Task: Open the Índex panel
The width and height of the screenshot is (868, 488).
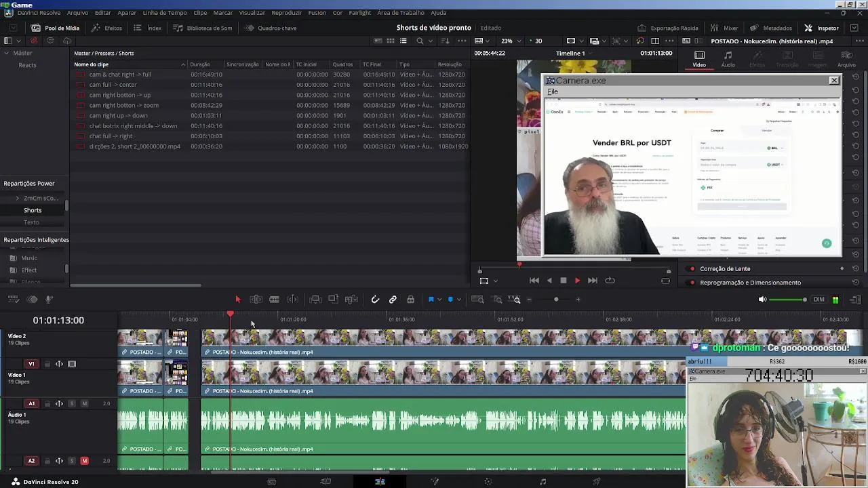Action: coord(147,28)
